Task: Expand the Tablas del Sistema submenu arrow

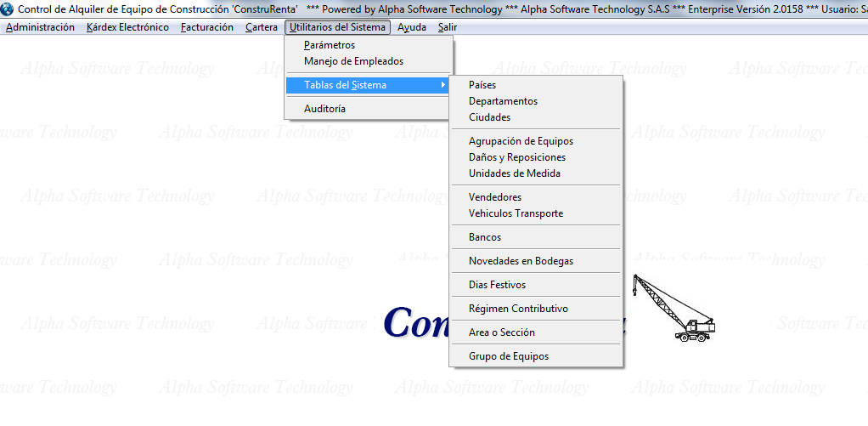Action: [x=442, y=85]
